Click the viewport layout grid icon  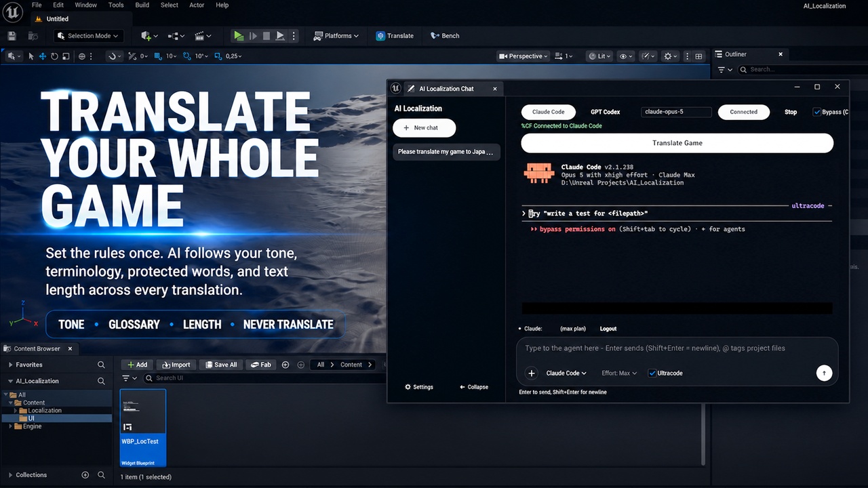coord(698,56)
